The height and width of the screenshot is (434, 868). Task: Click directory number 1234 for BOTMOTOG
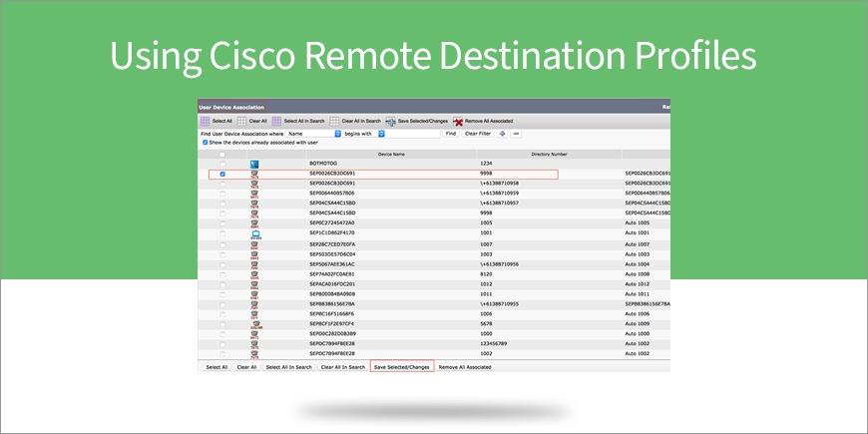pyautogui.click(x=486, y=164)
